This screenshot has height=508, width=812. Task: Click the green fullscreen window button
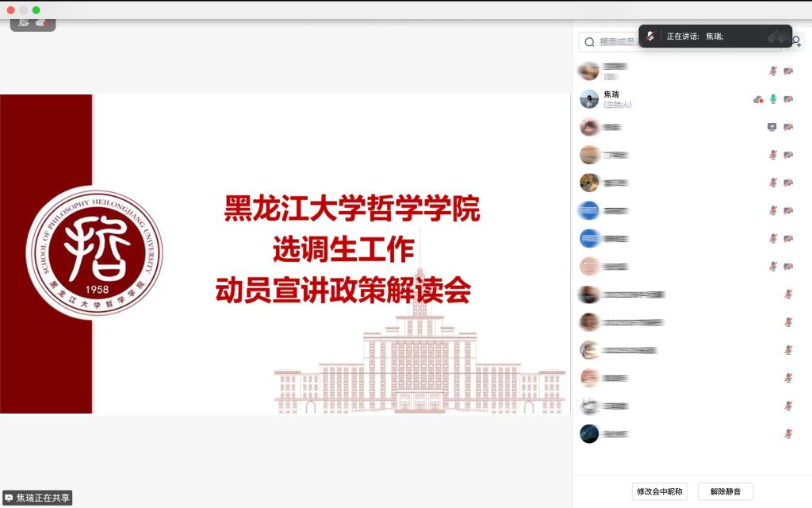(x=36, y=10)
